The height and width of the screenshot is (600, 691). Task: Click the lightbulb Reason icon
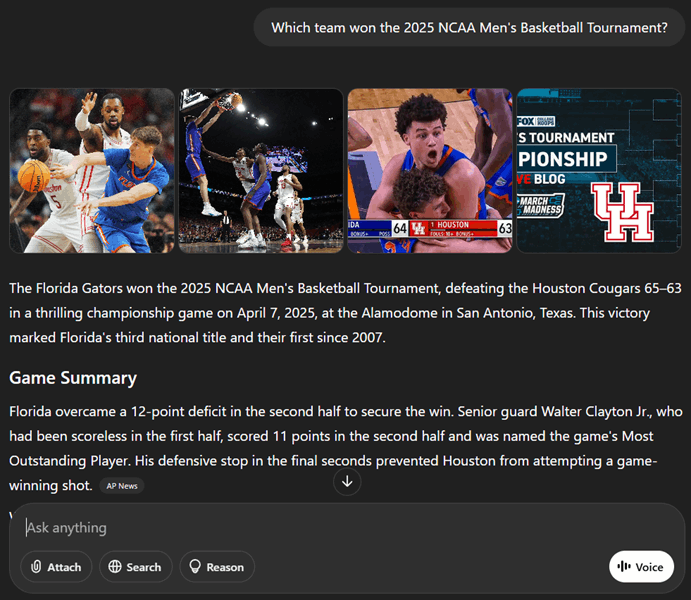(x=195, y=567)
